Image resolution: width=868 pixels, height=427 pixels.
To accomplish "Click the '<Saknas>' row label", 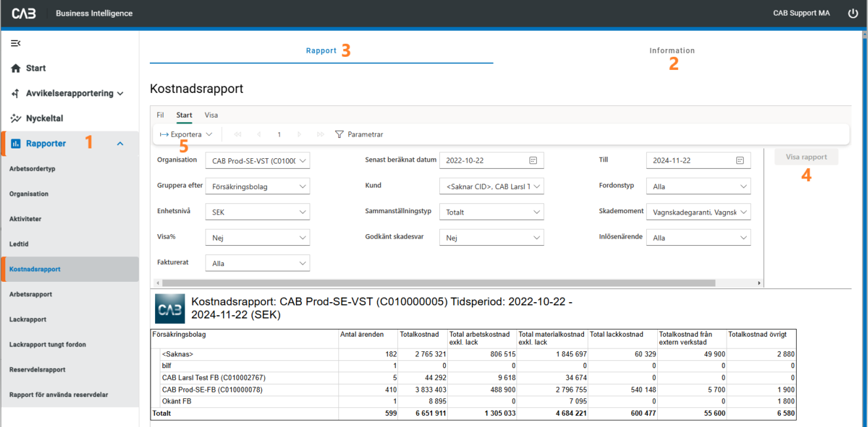I will pos(177,354).
